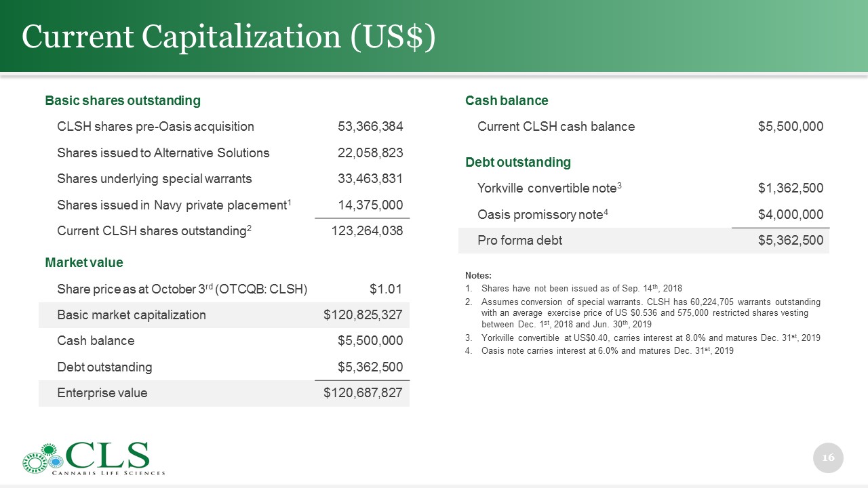This screenshot has width=868, height=488.
Task: Click the value $4,000,000
Action: click(791, 214)
